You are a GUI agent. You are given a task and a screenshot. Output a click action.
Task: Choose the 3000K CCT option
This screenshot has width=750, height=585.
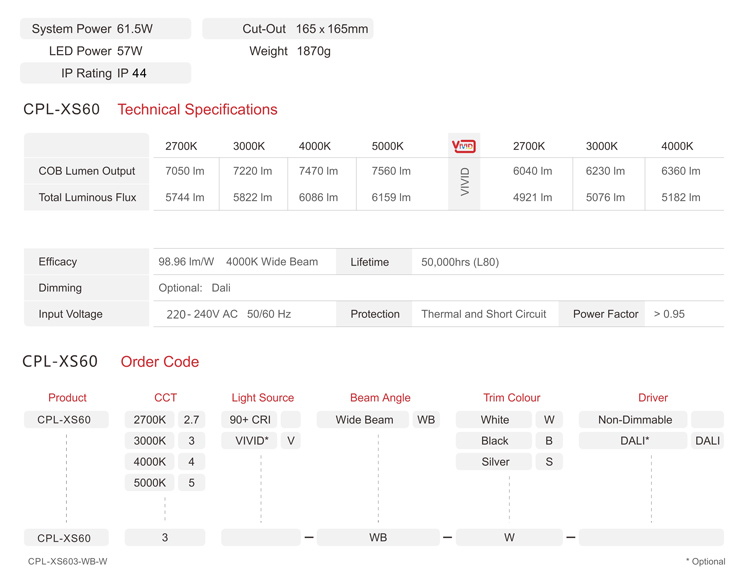coord(150,441)
